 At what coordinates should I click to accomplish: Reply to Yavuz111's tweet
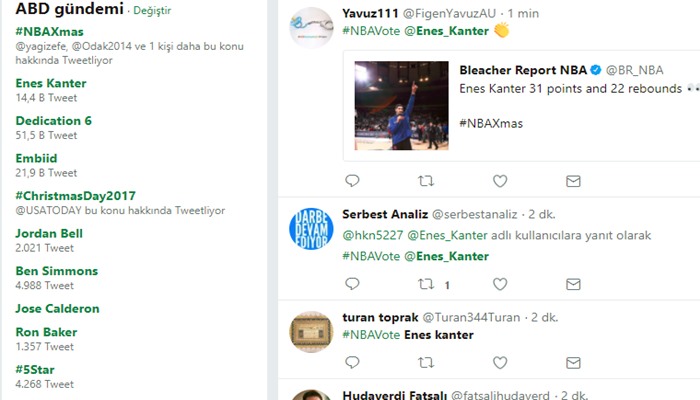[x=352, y=181]
